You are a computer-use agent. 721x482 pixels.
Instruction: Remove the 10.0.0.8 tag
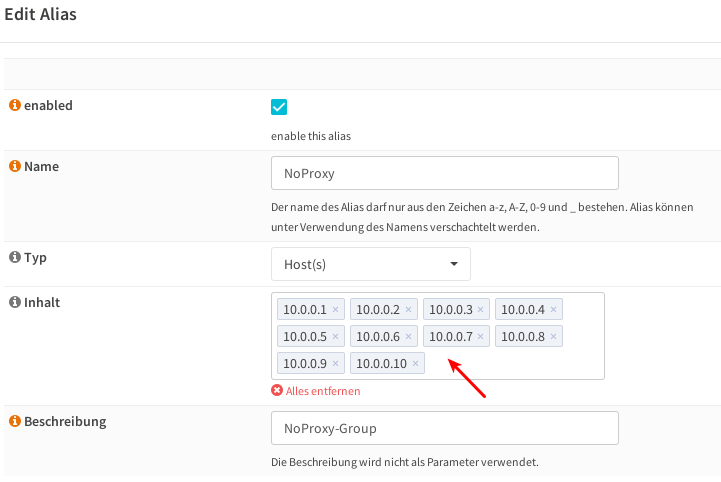(554, 337)
